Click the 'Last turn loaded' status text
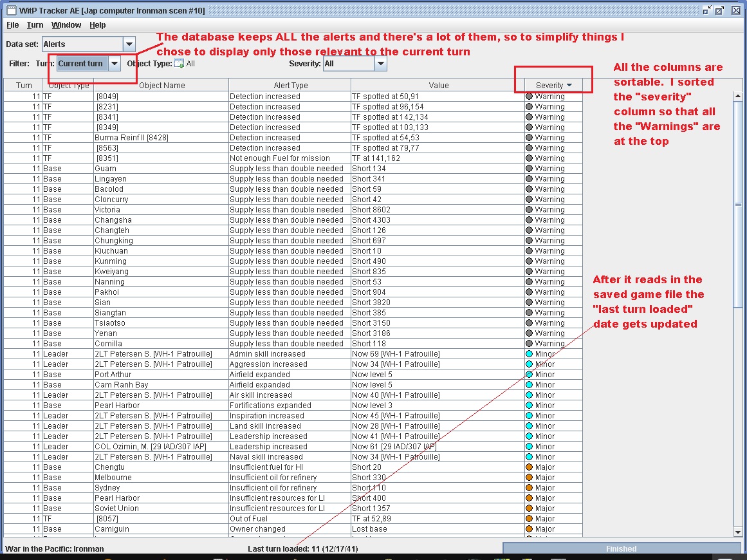Image resolution: width=747 pixels, height=560 pixels. tap(302, 548)
